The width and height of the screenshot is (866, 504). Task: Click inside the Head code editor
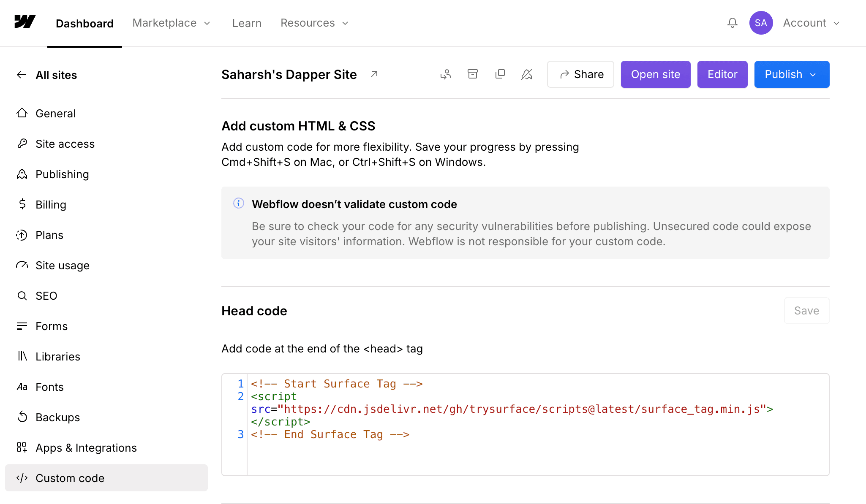point(525,425)
